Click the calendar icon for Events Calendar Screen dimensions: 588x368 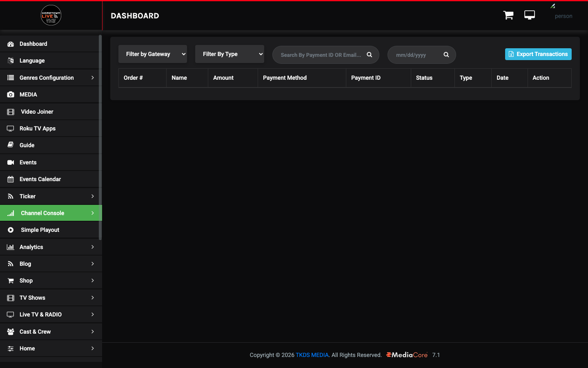click(x=11, y=179)
